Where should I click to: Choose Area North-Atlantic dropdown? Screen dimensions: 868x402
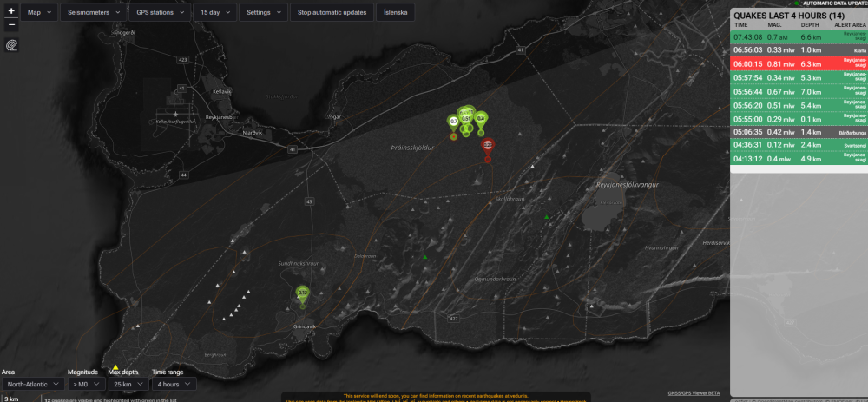(31, 384)
